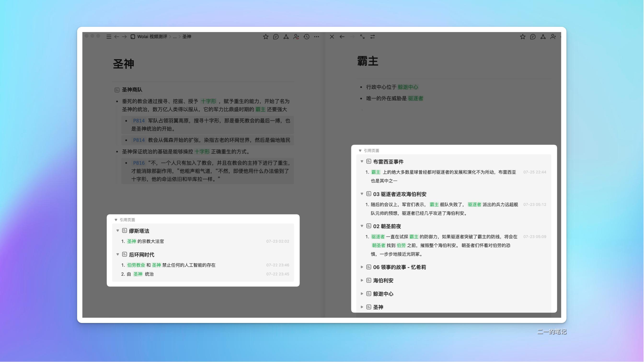Screen dimensions: 644x362
Task: Expand the 霸主 pane to full page
Action: click(x=362, y=37)
